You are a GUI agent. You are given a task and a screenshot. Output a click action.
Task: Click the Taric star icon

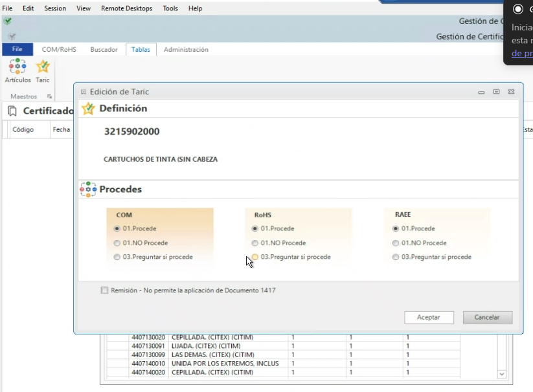[x=43, y=67]
